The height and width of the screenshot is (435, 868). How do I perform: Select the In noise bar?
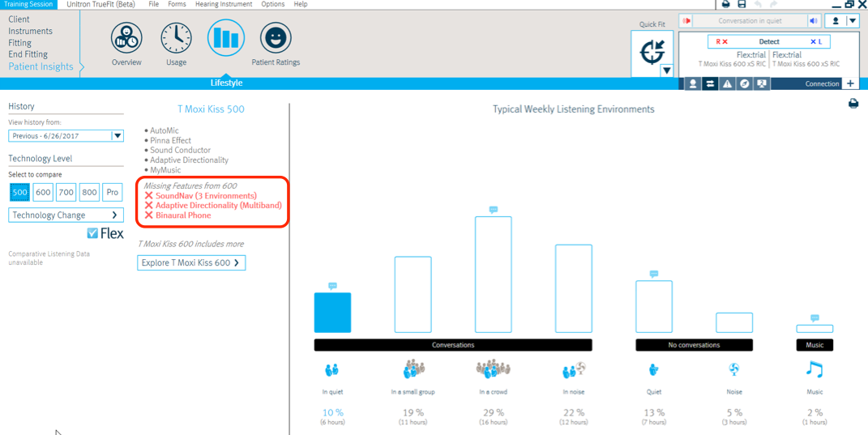tap(574, 288)
